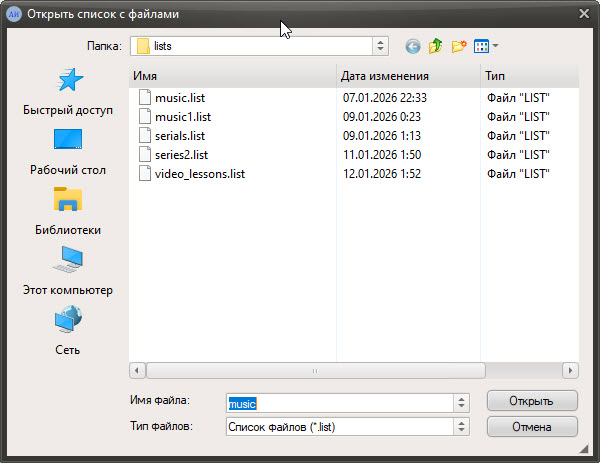
Task: Click the application icon in title bar
Action: tap(14, 14)
